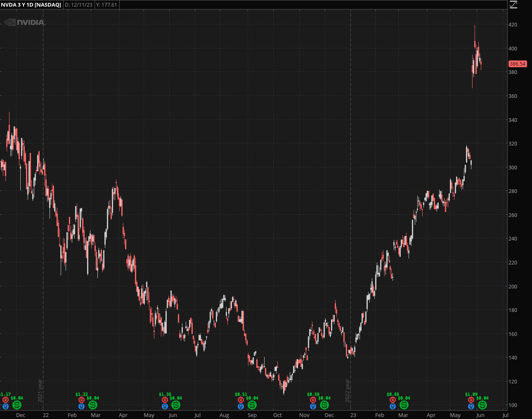Click the red earnings phone icon labeled $1.32
532x419 pixels.
(x=81, y=400)
